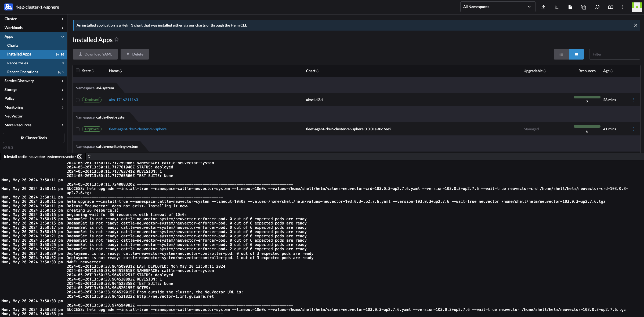Switch to flat list view
Image resolution: width=644 pixels, height=317 pixels.
coord(561,54)
